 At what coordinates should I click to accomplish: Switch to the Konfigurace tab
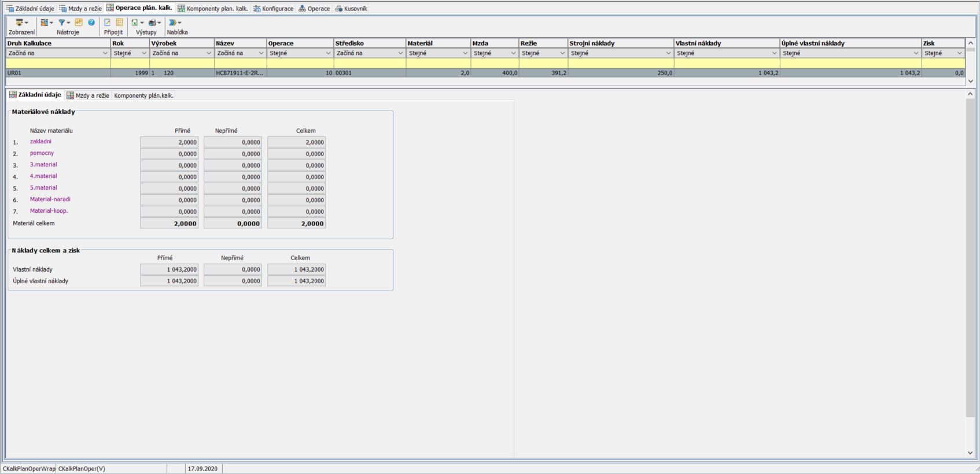pos(274,9)
